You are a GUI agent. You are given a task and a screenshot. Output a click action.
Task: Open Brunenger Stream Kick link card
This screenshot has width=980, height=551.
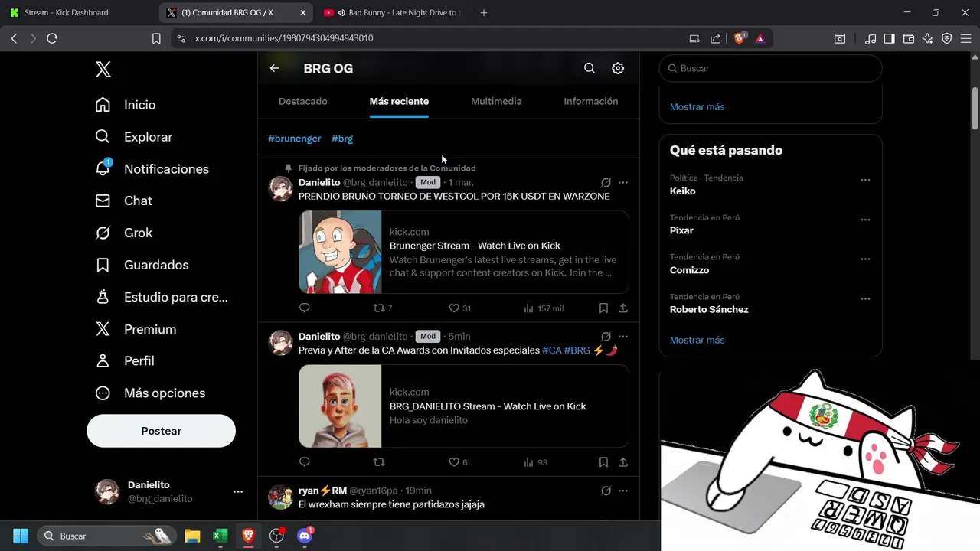click(x=464, y=252)
